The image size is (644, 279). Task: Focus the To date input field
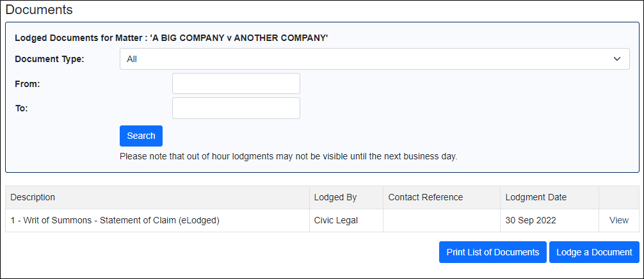[236, 108]
